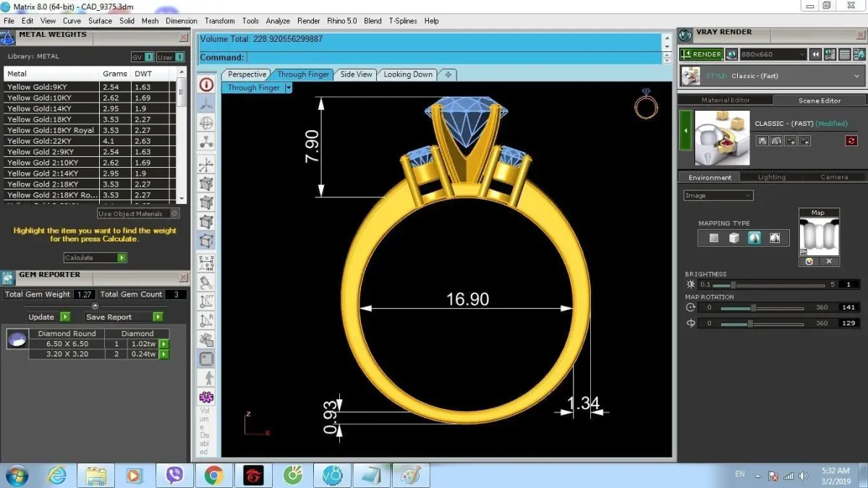Click the wireframe globe icon in viewport toolbar
The image size is (868, 488).
tap(206, 123)
